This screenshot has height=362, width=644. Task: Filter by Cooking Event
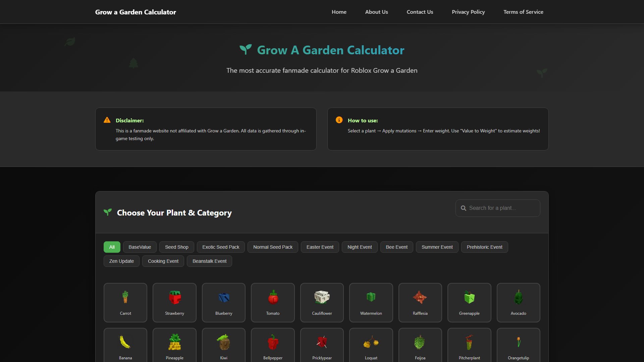(163, 261)
